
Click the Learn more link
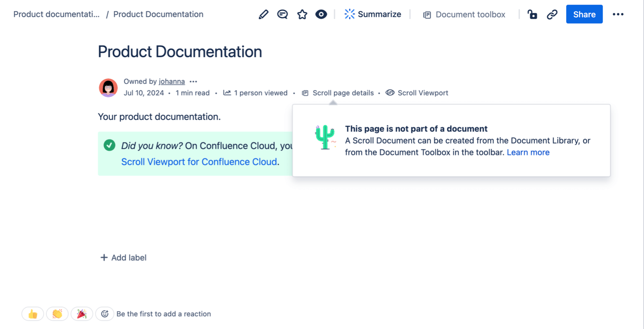click(x=528, y=152)
